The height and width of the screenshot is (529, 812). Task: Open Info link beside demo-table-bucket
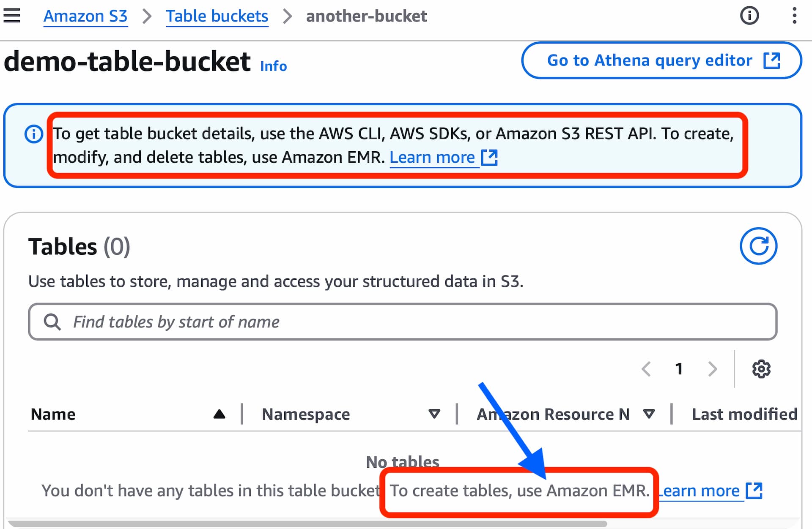[x=274, y=66]
